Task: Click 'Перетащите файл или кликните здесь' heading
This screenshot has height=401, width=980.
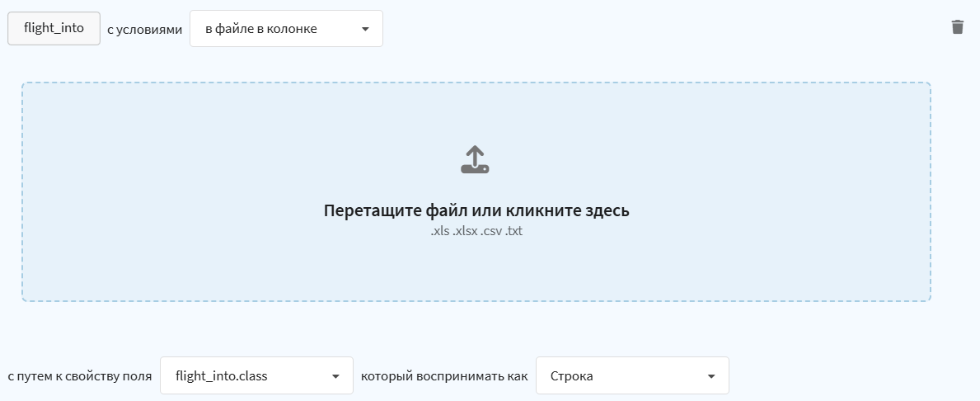Action: (476, 210)
